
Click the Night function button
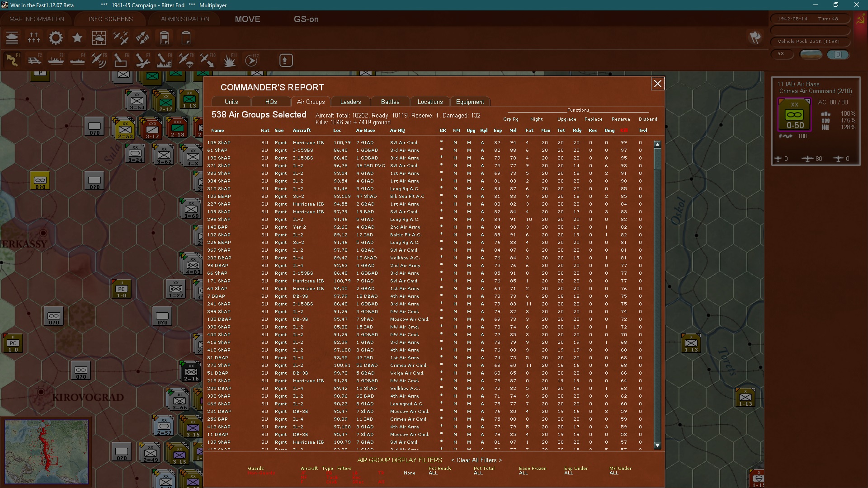(537, 119)
